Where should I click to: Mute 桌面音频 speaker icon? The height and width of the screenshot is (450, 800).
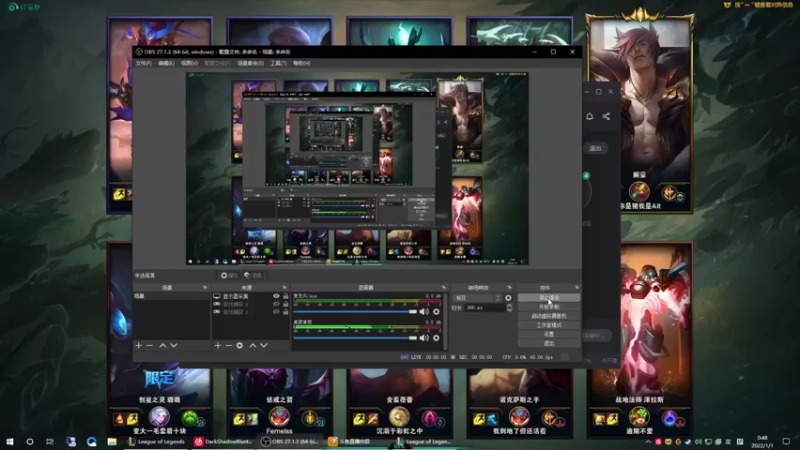(x=424, y=338)
